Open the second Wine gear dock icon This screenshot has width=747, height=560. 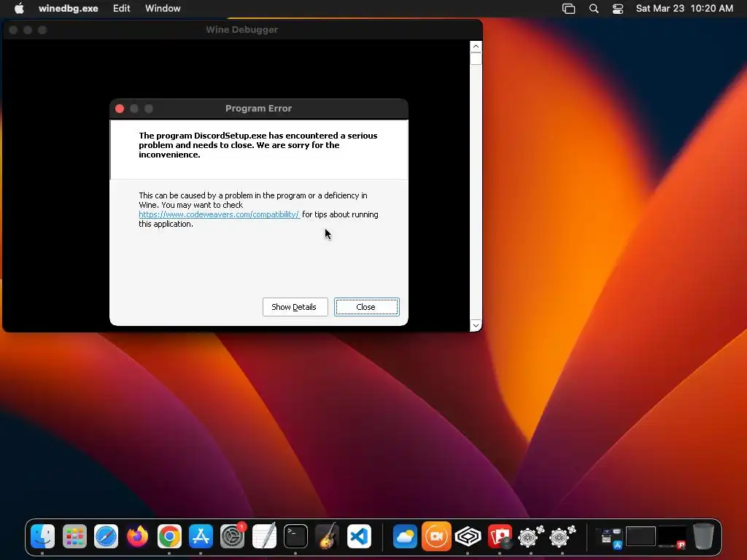pyautogui.click(x=562, y=537)
